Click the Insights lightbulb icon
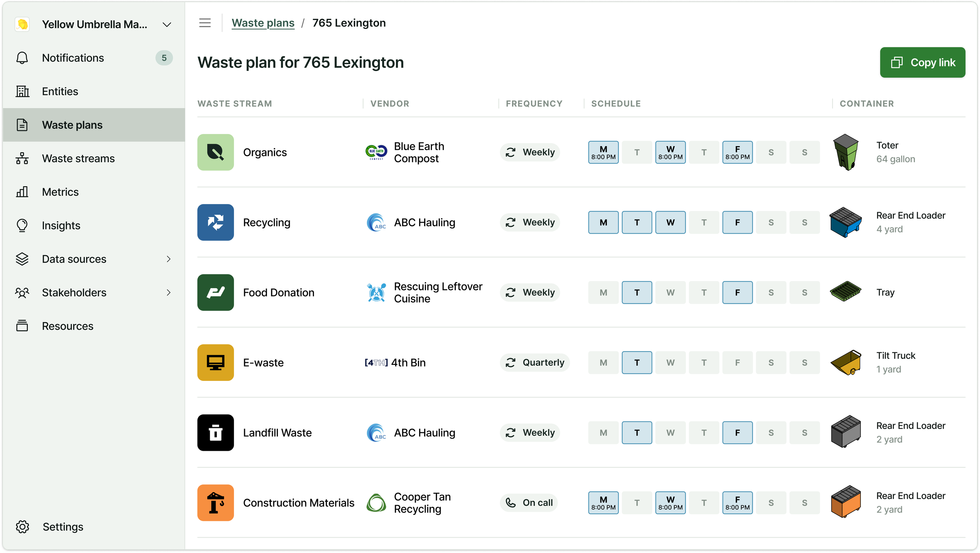The width and height of the screenshot is (980, 553). (x=22, y=225)
